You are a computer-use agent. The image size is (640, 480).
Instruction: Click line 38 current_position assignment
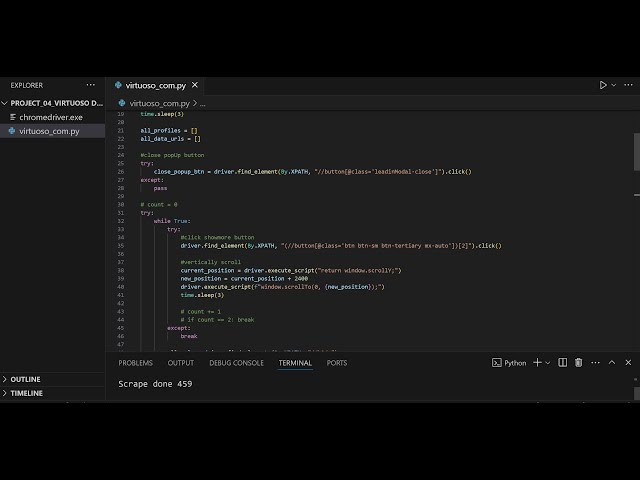click(291, 270)
